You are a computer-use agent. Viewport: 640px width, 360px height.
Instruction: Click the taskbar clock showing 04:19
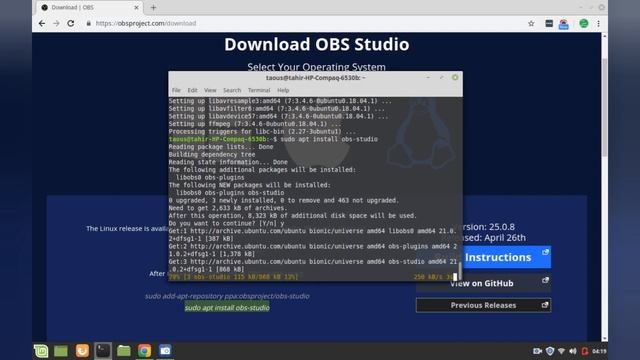point(599,351)
